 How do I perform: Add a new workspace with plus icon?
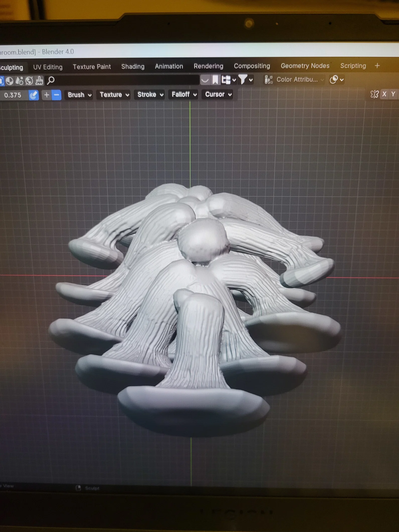(377, 66)
